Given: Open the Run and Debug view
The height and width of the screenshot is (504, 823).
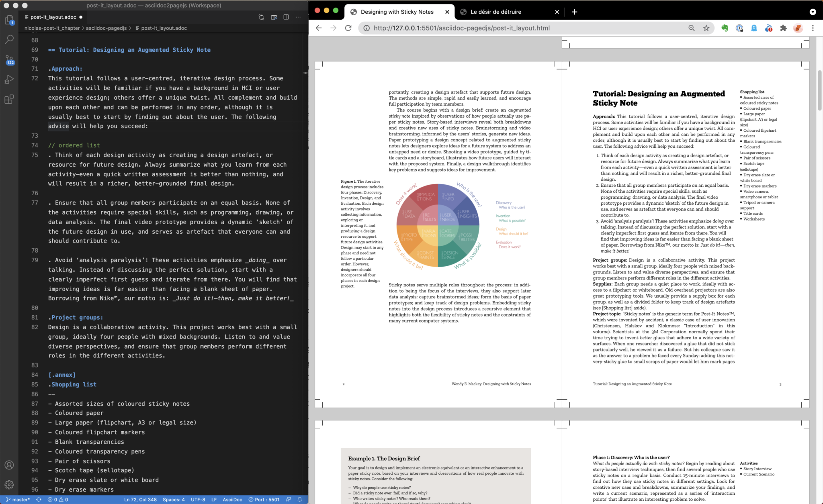Looking at the screenshot, I should (x=9, y=80).
